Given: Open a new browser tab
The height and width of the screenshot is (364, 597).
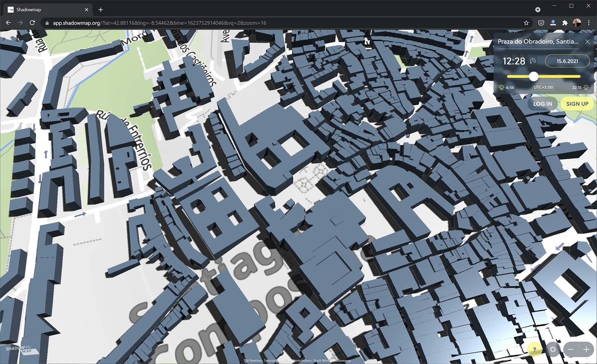Looking at the screenshot, I should [x=100, y=10].
